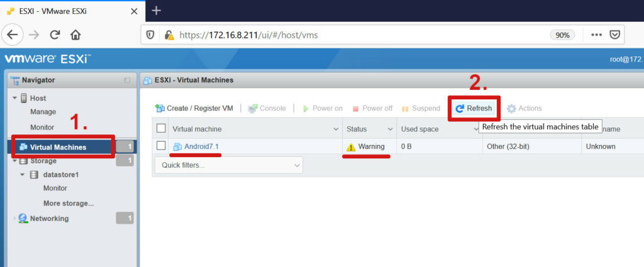Click the Android7.1 VM icon
Viewport: 644px width, 267px height.
pos(177,146)
